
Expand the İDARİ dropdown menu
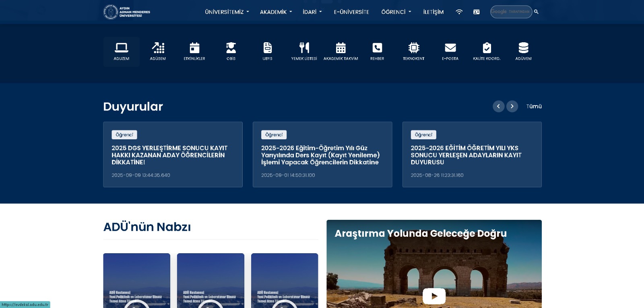(x=312, y=12)
